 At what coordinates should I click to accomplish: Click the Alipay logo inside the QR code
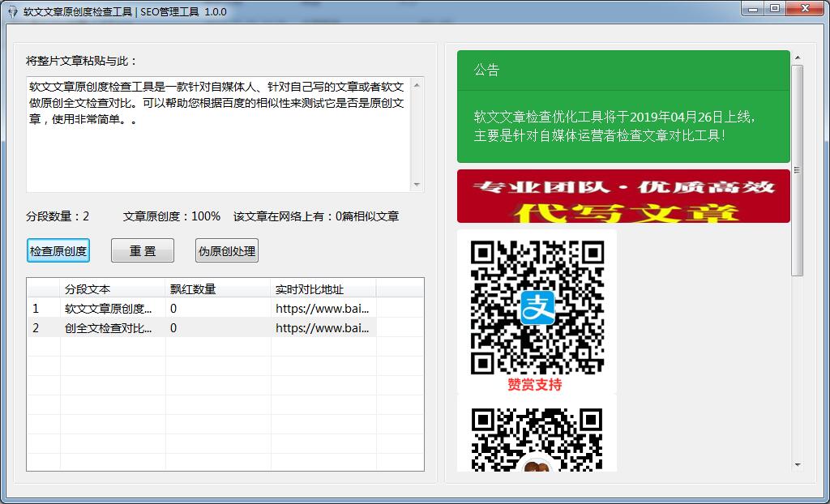point(537,308)
